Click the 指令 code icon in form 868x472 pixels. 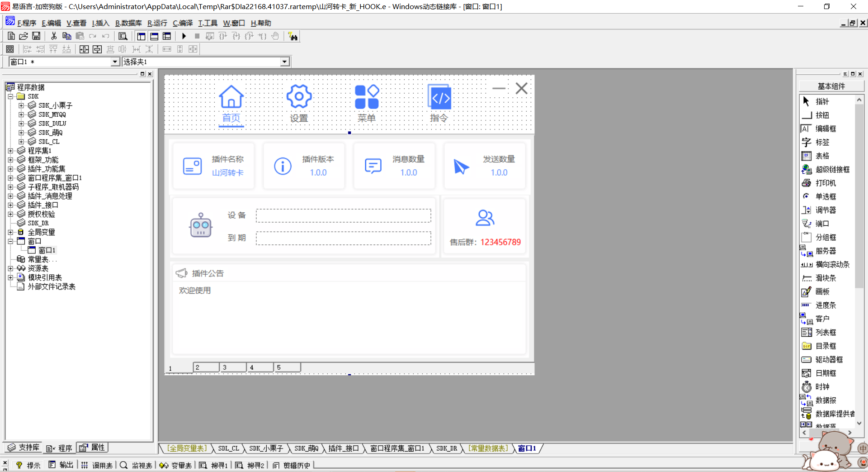tap(439, 97)
